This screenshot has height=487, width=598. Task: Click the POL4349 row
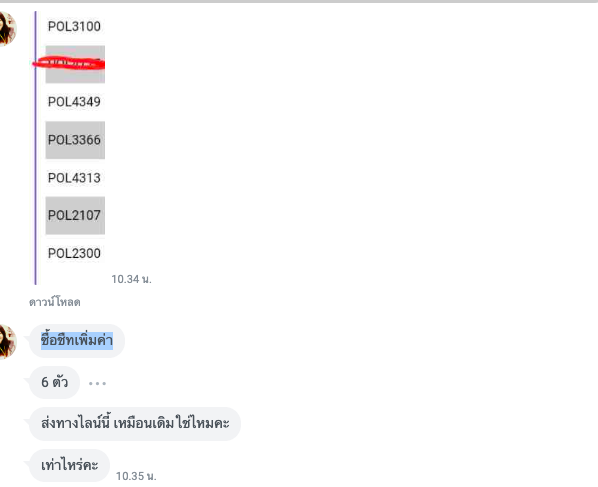tap(75, 102)
